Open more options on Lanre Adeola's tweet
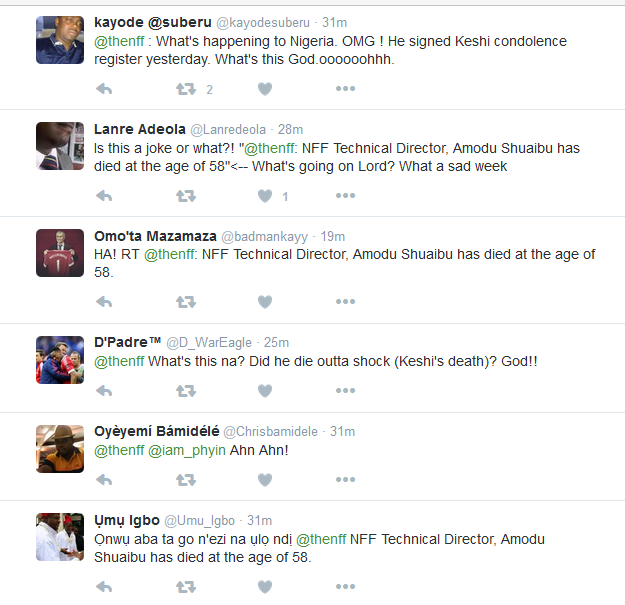 click(x=345, y=196)
